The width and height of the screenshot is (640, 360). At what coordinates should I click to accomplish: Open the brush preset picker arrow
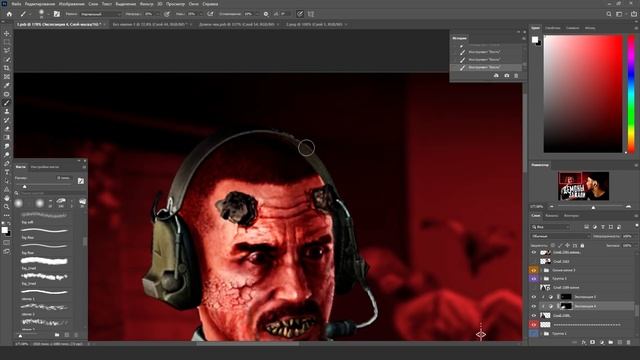coord(48,14)
